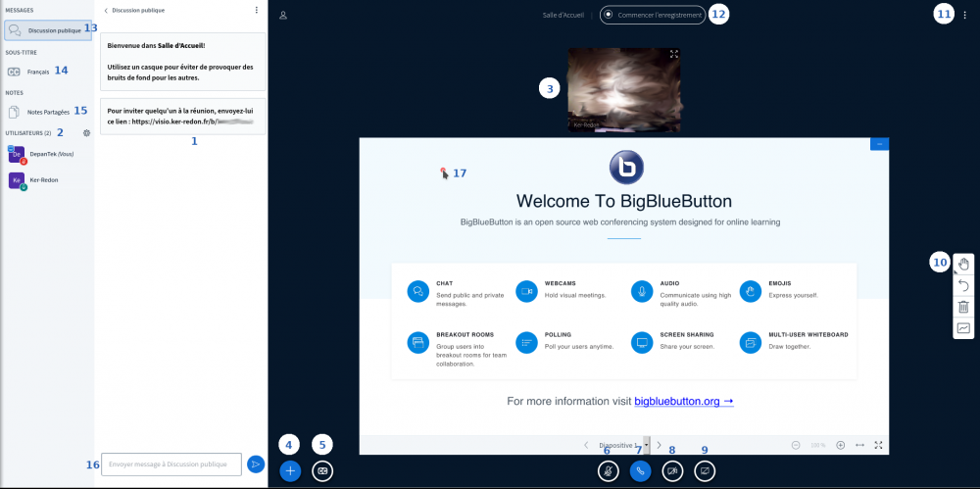The image size is (980, 489).
Task: Open the users management gear settings
Action: (x=86, y=133)
